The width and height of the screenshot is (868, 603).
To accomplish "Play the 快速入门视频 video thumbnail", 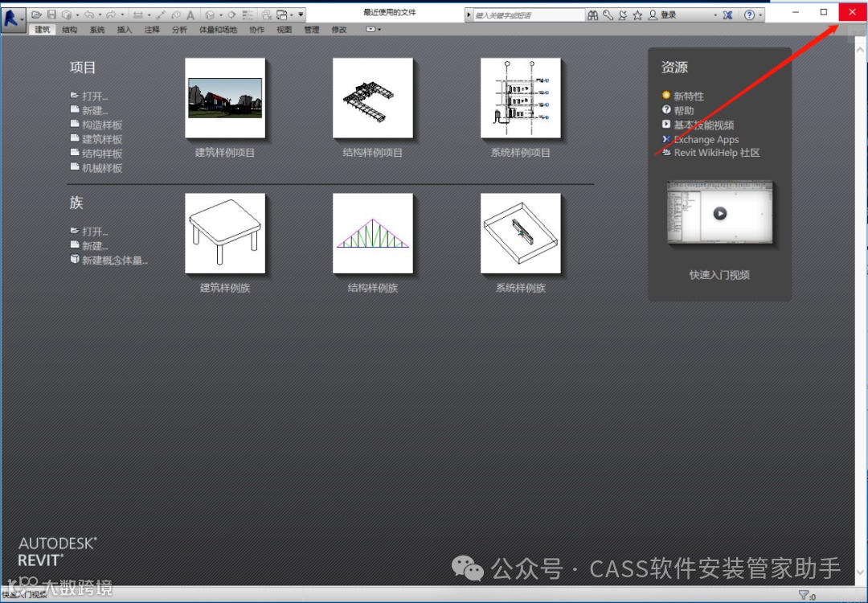I will (x=719, y=212).
